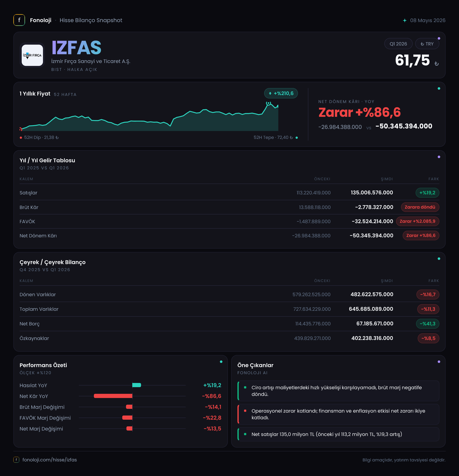Viewport: 459px width, 476px height.
Task: Click the 113.220.419.000 previous sales value
Action: [x=313, y=193]
